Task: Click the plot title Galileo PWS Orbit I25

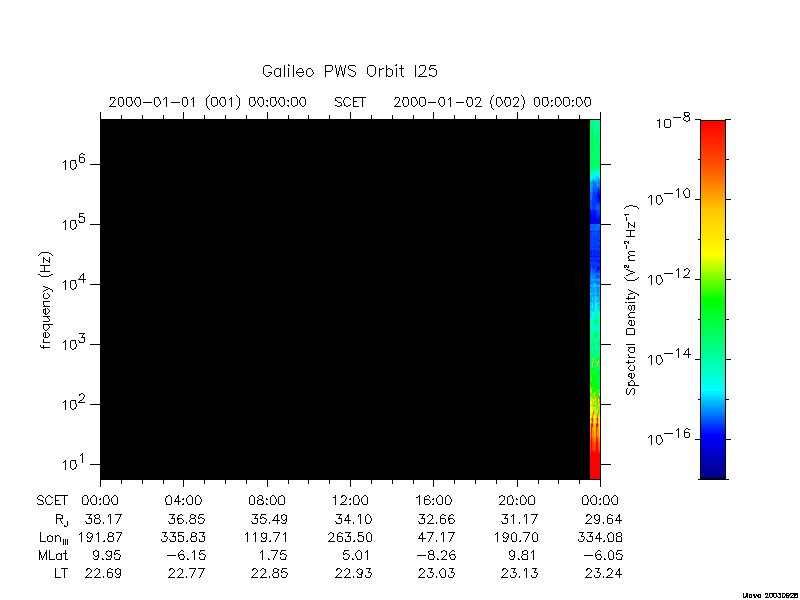Action: coord(349,71)
